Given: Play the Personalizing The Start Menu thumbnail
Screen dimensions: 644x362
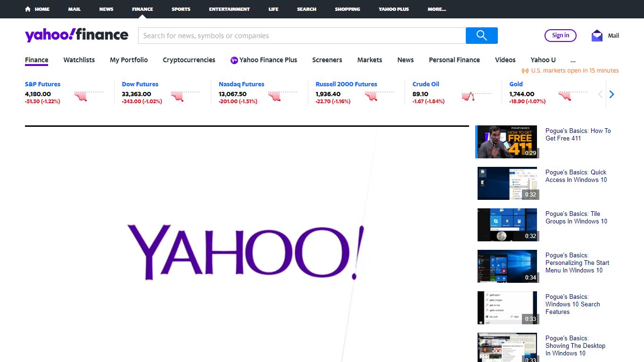Looking at the screenshot, I should coord(507,266).
